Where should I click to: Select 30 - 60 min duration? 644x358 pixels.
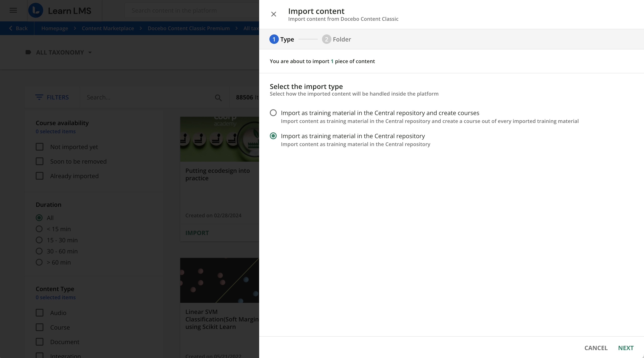[x=39, y=251]
